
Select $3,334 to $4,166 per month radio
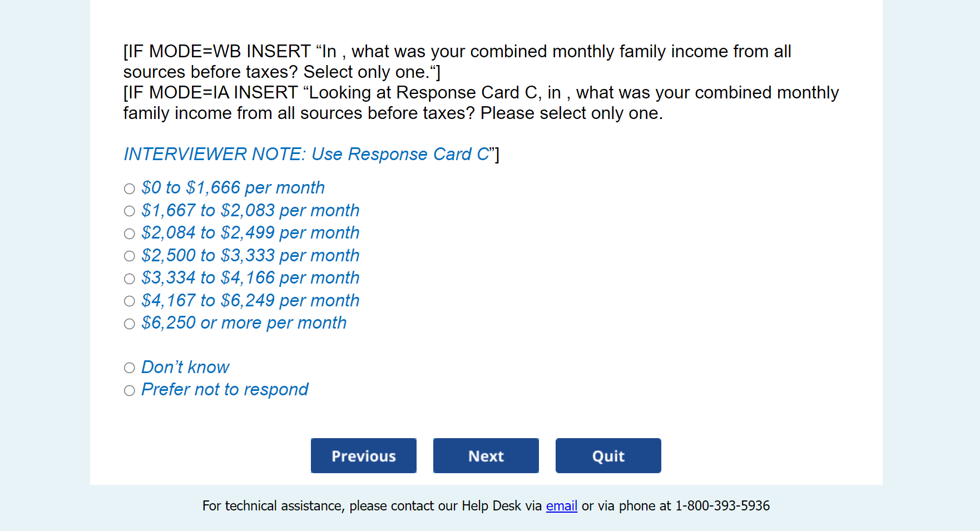(130, 279)
